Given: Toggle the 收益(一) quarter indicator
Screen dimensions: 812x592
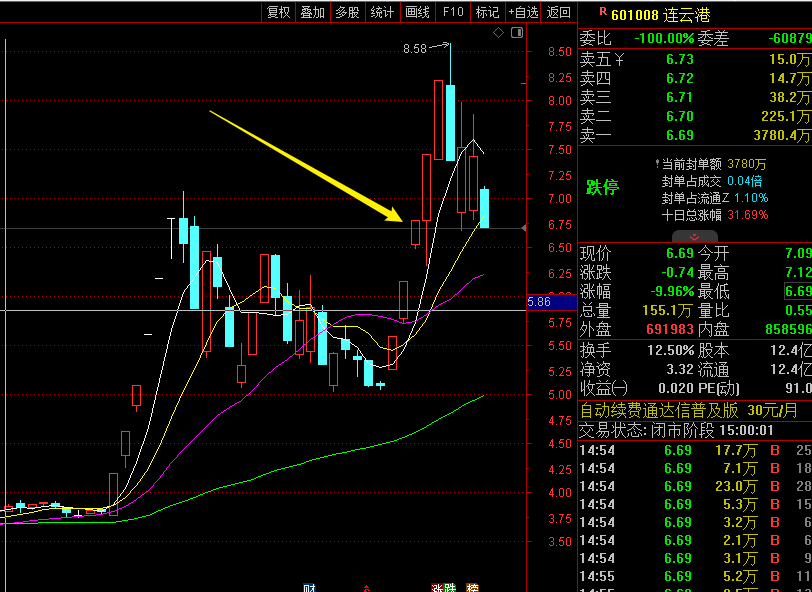Looking at the screenshot, I should pos(605,388).
